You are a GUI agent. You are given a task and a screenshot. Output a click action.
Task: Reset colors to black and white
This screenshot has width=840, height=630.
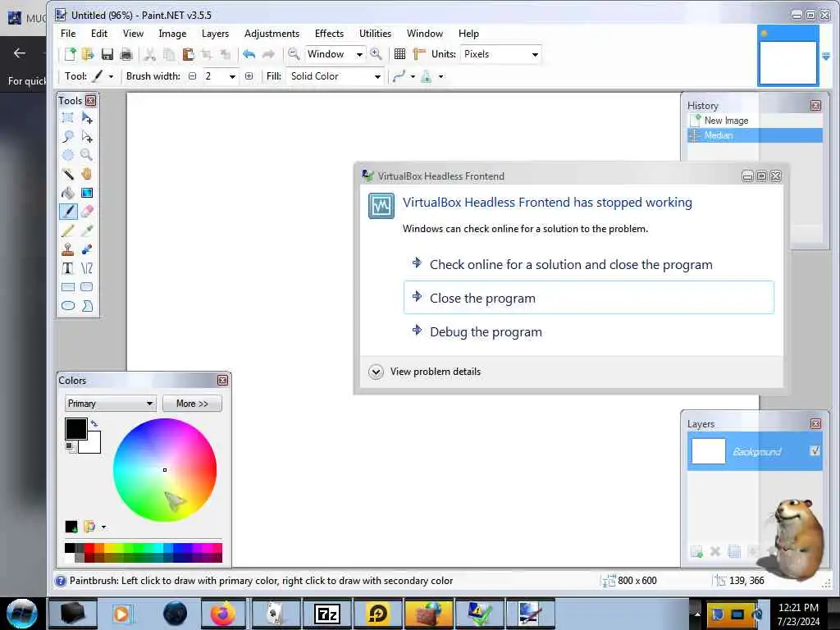point(71,447)
